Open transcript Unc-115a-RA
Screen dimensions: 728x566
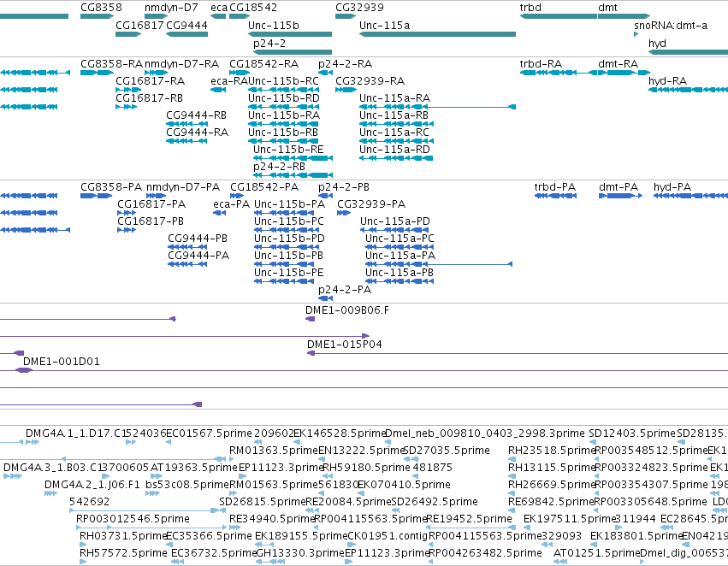(394, 97)
